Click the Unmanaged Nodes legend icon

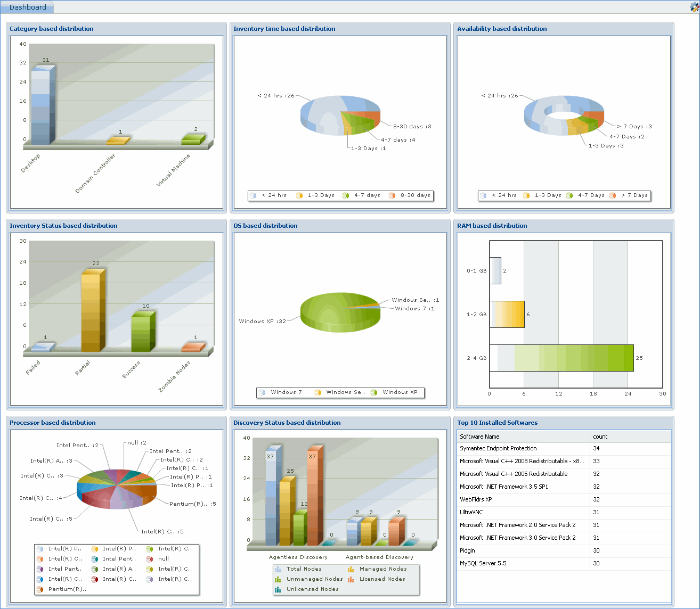(x=278, y=579)
